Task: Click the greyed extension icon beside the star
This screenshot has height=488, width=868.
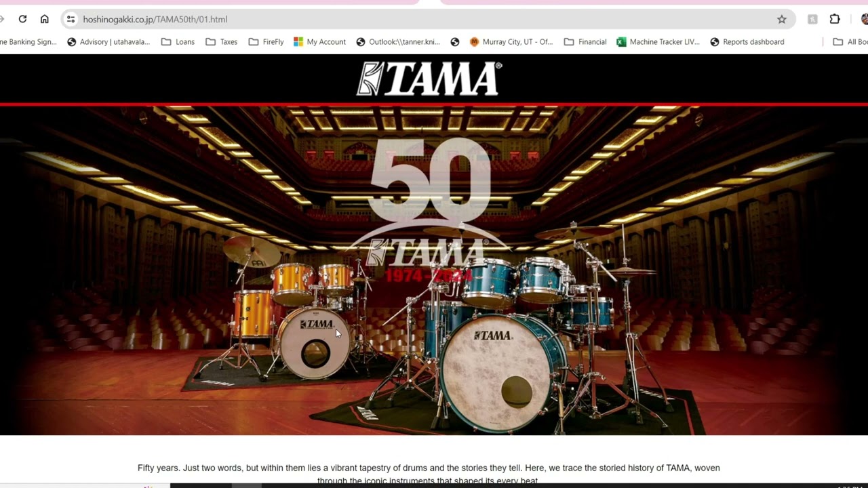Action: pos(812,19)
